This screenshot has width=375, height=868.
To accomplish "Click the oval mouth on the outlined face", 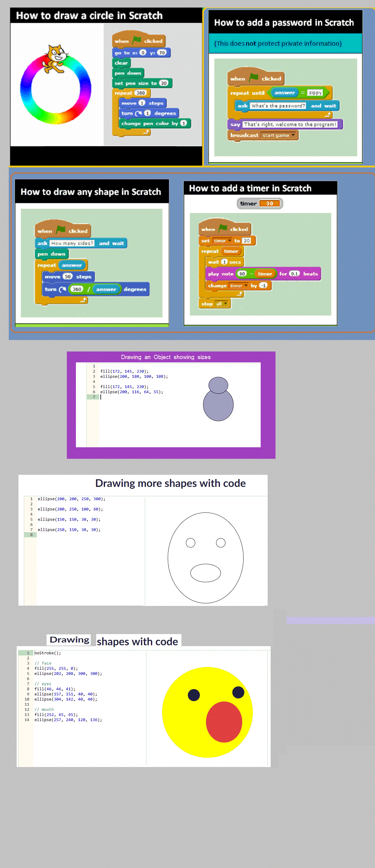I will (205, 572).
